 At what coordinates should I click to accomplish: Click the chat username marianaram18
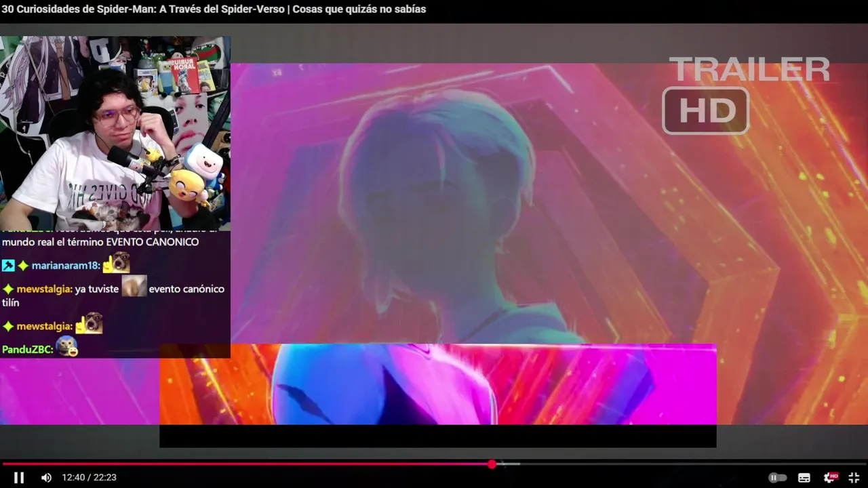coord(66,266)
